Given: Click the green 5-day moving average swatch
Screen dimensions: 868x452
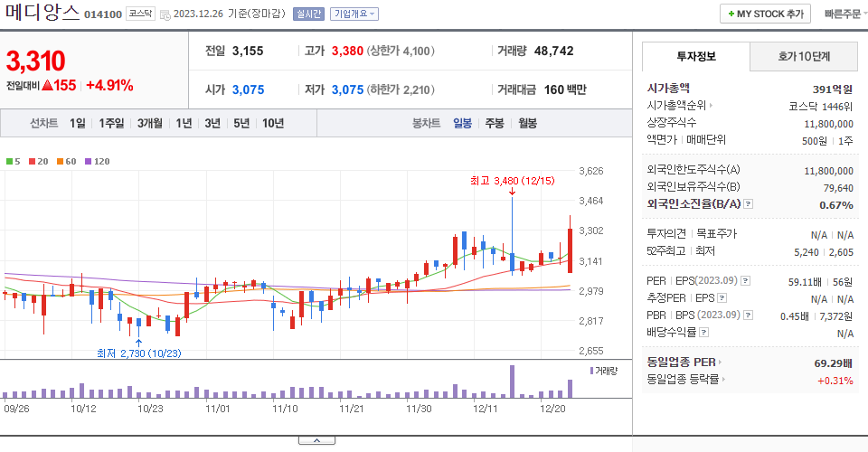Looking at the screenshot, I should click(9, 162).
